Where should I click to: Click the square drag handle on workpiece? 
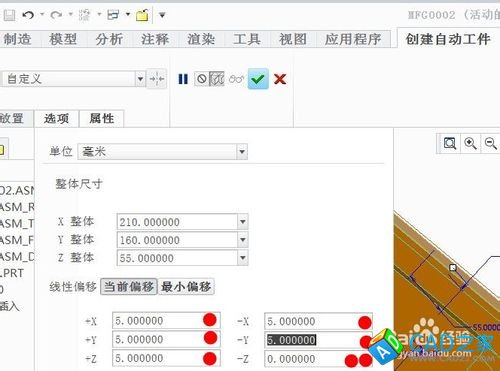click(x=452, y=267)
